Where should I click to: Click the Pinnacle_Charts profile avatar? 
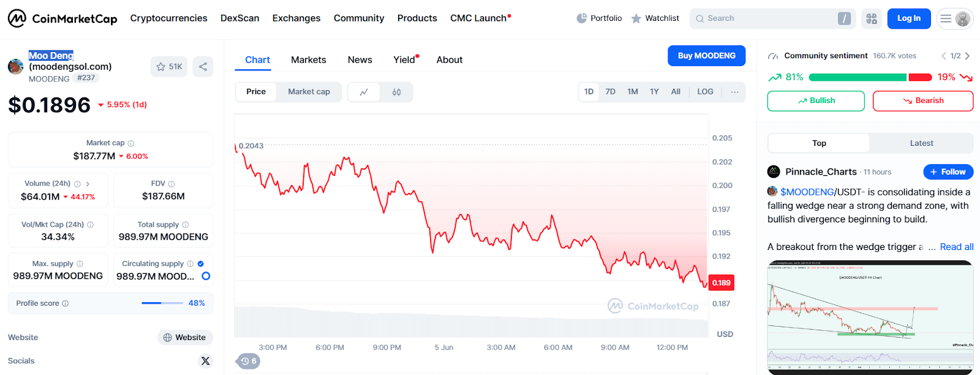[x=774, y=172]
